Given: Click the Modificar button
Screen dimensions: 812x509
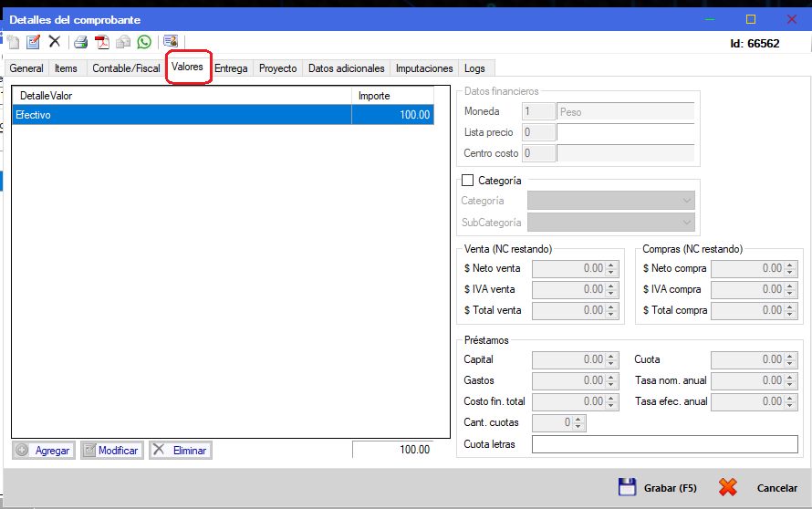Looking at the screenshot, I should [112, 450].
